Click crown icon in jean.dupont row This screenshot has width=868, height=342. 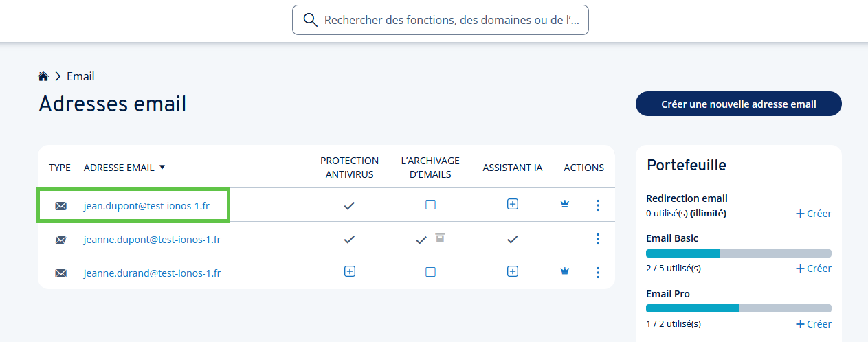[565, 204]
